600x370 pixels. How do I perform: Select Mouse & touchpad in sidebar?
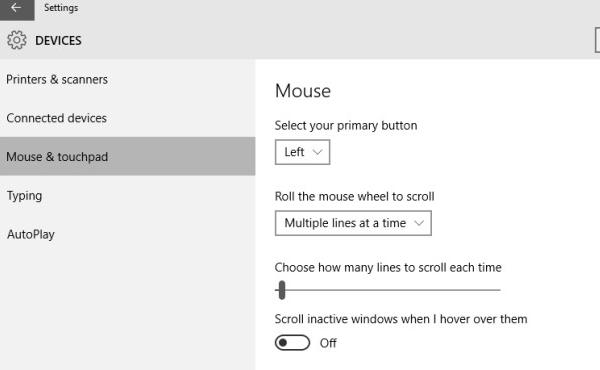click(127, 156)
